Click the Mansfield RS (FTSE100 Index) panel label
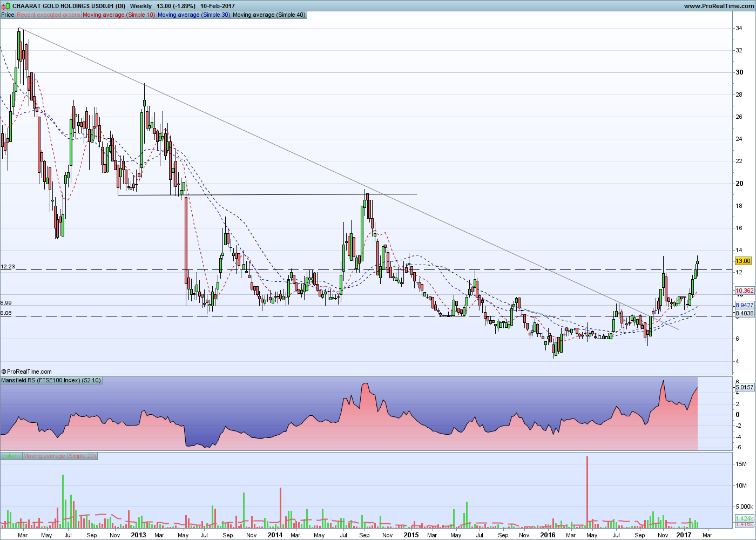This screenshot has width=756, height=540. 51,380
